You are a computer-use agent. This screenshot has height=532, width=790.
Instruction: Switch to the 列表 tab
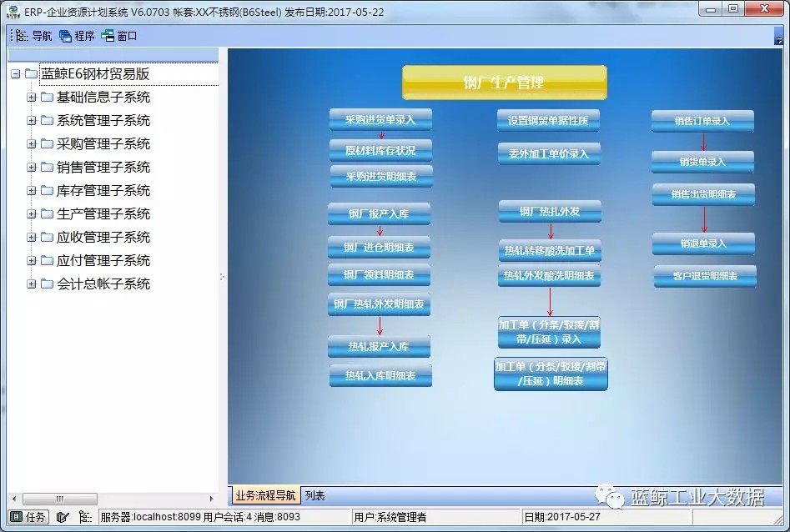(x=314, y=494)
